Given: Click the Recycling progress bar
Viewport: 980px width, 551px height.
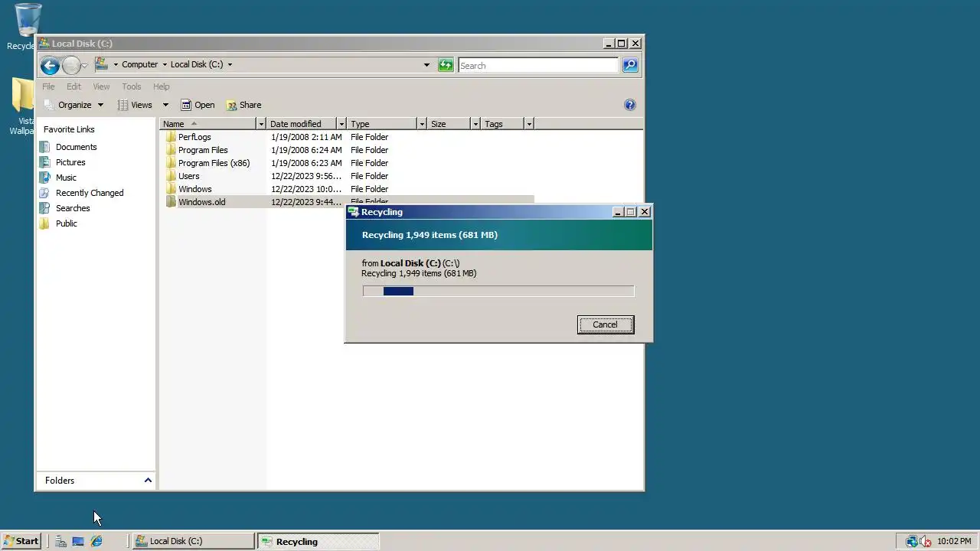Looking at the screenshot, I should [x=498, y=291].
